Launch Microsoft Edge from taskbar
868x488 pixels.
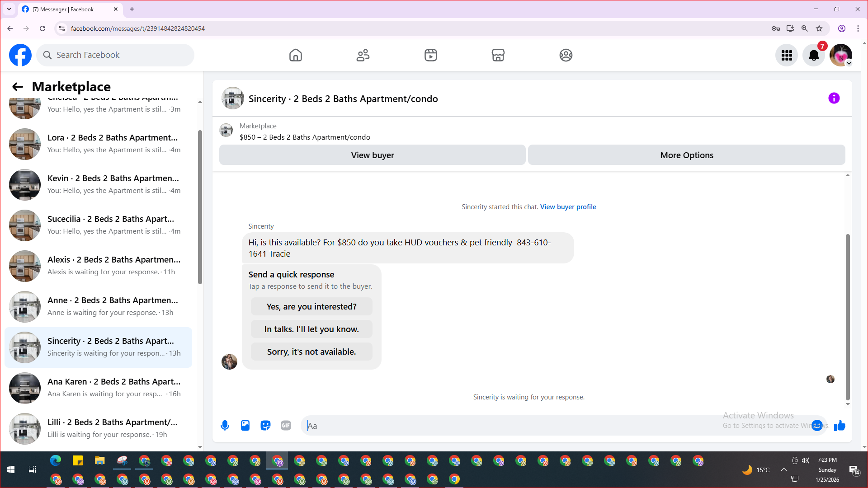pos(56,461)
